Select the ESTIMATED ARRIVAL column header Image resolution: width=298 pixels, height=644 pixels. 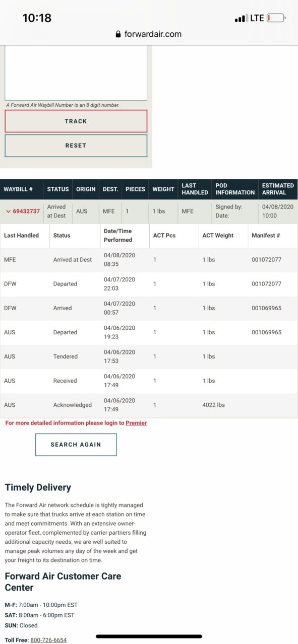[x=278, y=189]
